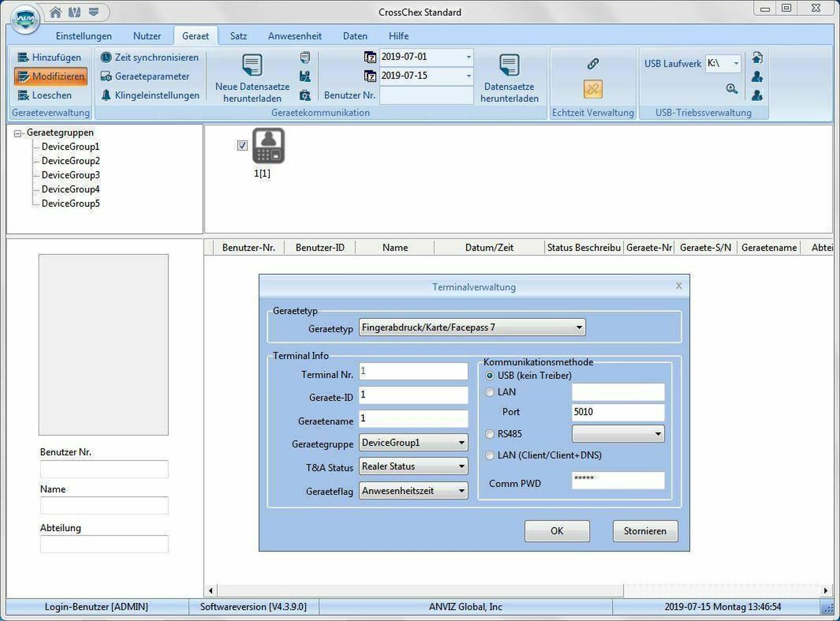Image resolution: width=840 pixels, height=621 pixels.
Task: Select the RS485 communication option
Action: pyautogui.click(x=490, y=434)
